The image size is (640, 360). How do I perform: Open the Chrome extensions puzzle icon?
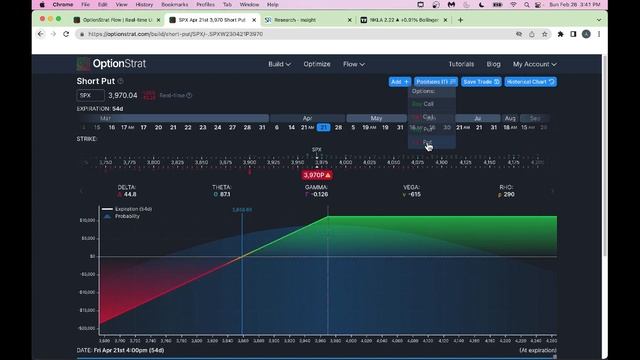click(560, 34)
